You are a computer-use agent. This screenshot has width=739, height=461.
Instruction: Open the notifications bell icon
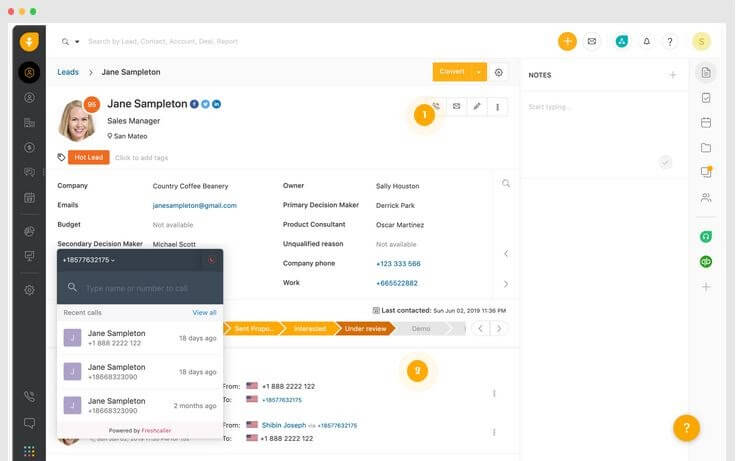647,41
